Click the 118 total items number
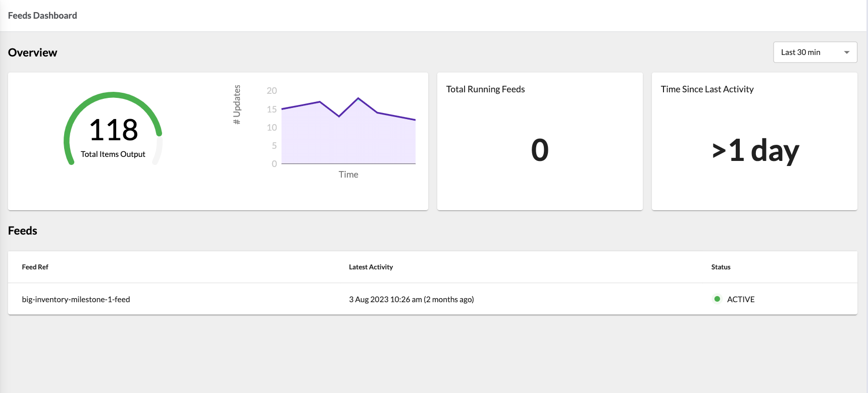 [113, 130]
